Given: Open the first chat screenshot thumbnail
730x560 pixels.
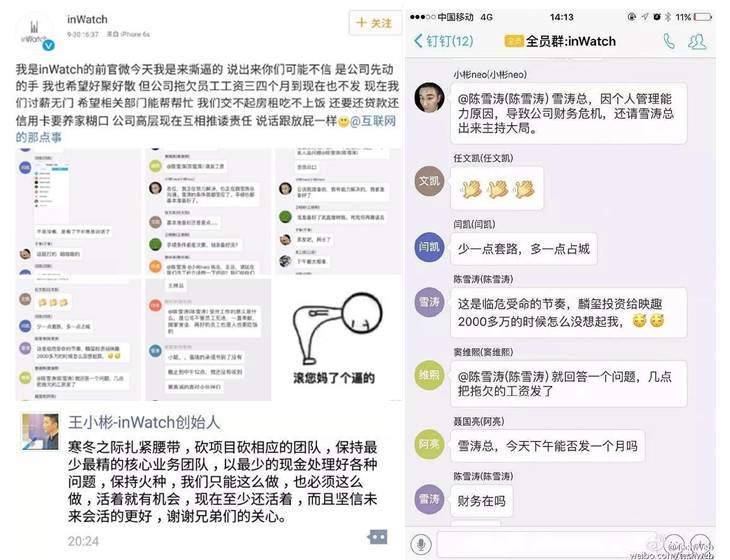Looking at the screenshot, I should pos(78,212).
